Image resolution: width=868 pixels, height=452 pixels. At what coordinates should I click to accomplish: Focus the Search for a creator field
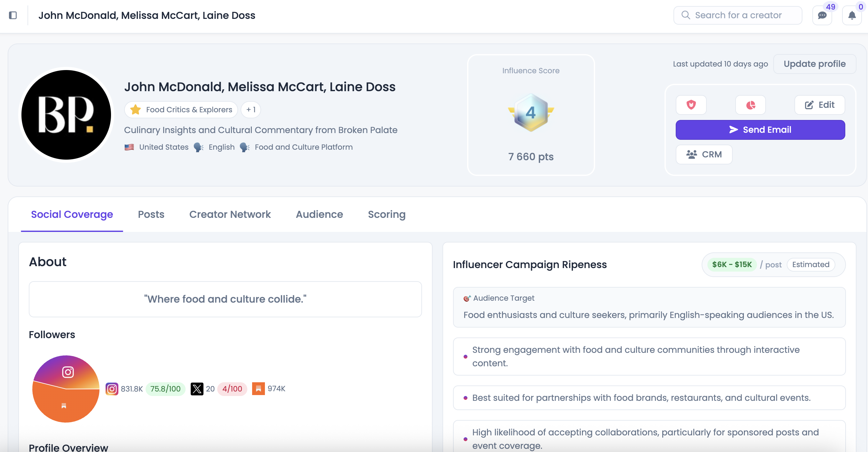[x=737, y=15]
